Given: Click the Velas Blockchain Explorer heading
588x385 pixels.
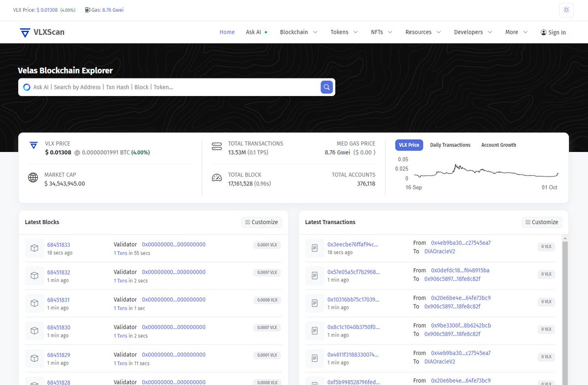Looking at the screenshot, I should coord(65,71).
